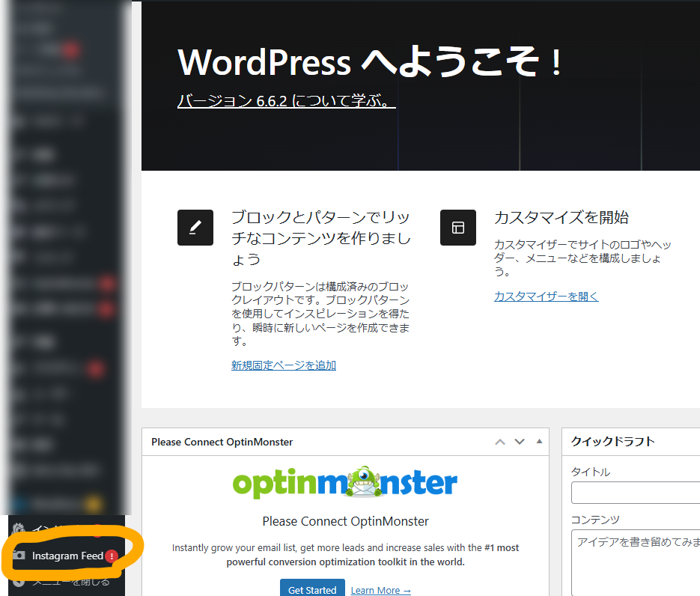Move the OptinMonster widget down
Screen dimensions: 700x596
(520, 442)
